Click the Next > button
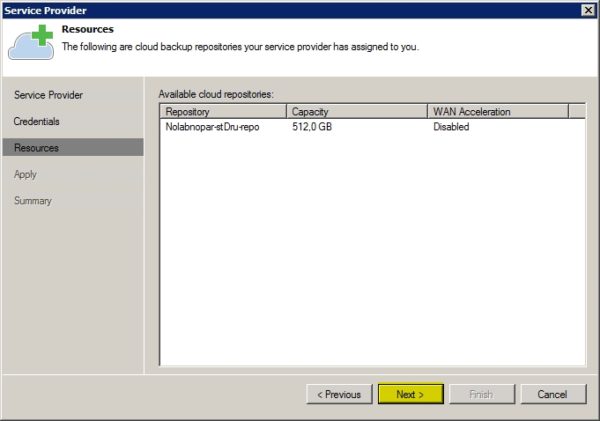The image size is (600, 421). tap(411, 394)
